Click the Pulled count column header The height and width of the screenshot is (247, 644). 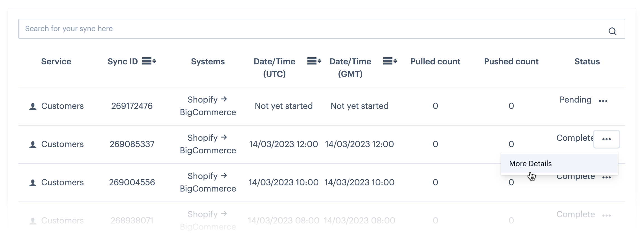pyautogui.click(x=435, y=62)
